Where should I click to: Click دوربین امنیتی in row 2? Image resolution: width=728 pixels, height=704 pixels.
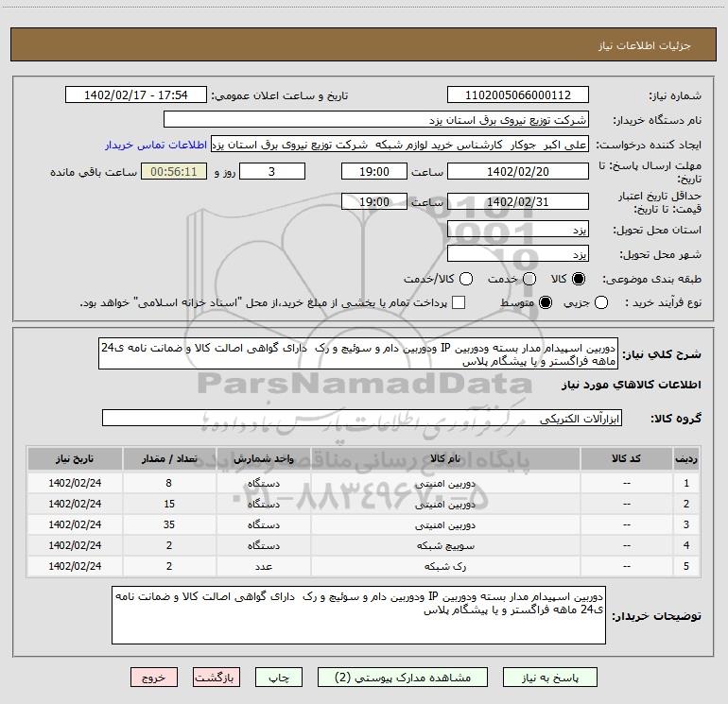click(445, 505)
